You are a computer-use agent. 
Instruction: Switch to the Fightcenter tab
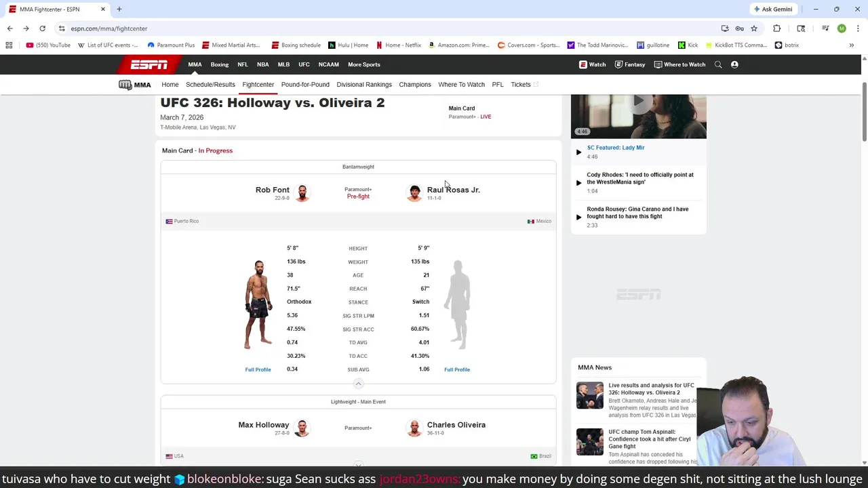click(258, 85)
